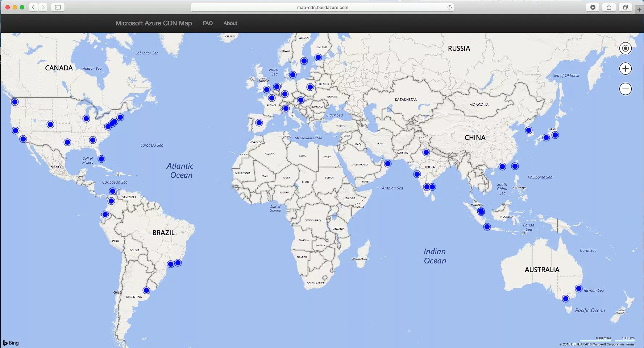Zoom in with the plus button
The height and width of the screenshot is (348, 644).
(626, 69)
